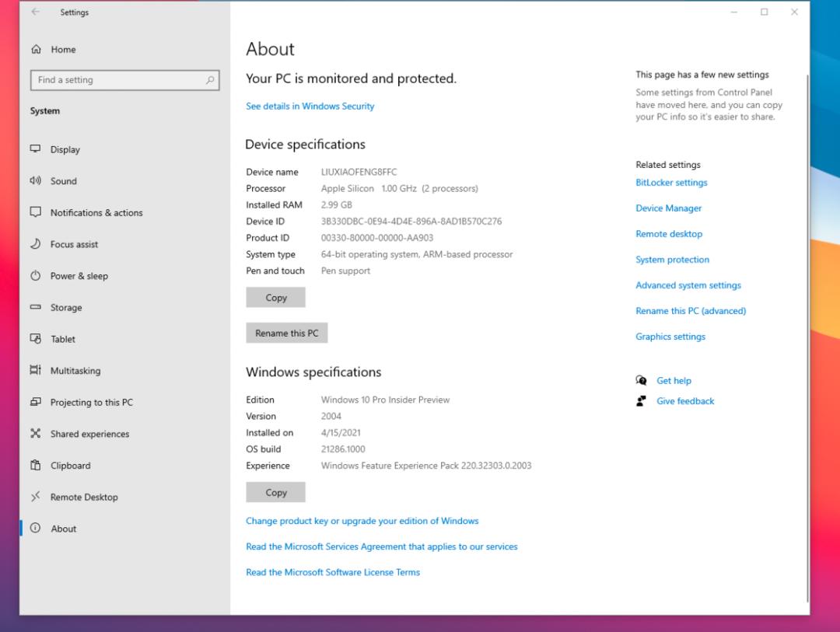
Task: Click the Give feedback person icon
Action: tap(641, 400)
